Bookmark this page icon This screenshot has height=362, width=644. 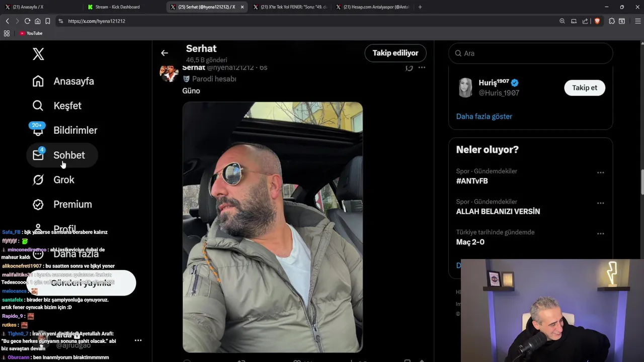click(x=48, y=21)
